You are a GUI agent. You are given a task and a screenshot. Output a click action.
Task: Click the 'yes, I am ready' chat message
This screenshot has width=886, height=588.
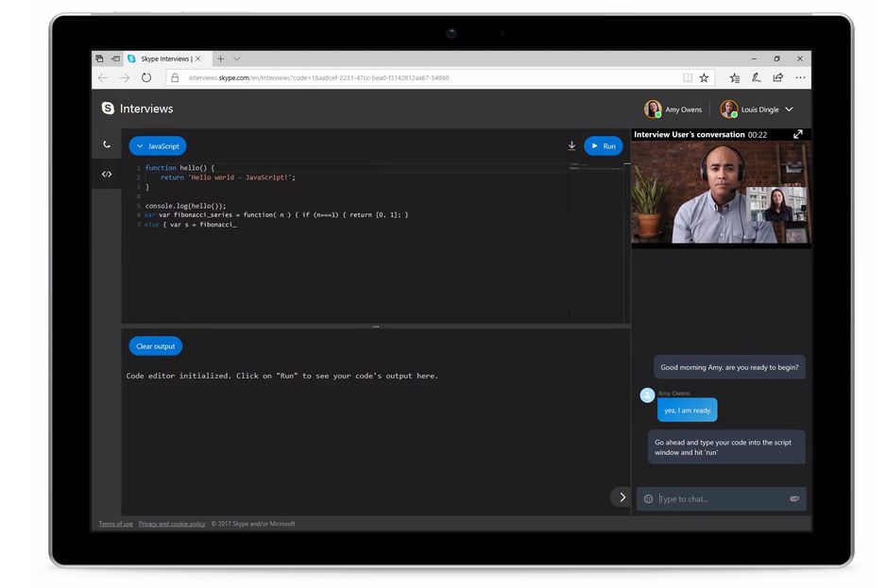(x=687, y=410)
